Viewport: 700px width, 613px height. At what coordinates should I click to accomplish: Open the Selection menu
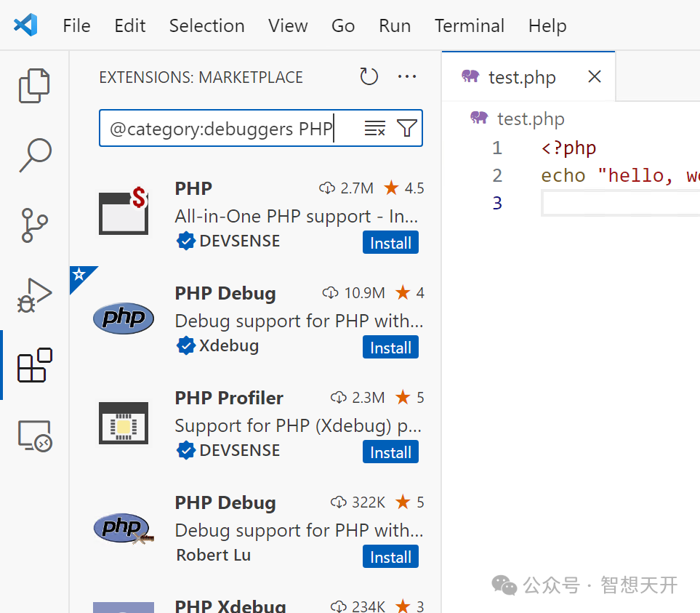(x=206, y=26)
